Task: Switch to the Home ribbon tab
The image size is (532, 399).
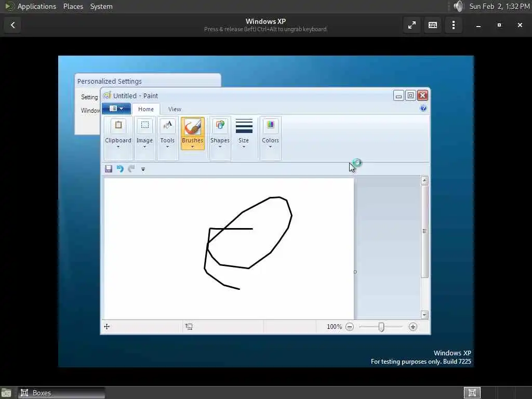Action: 146,109
